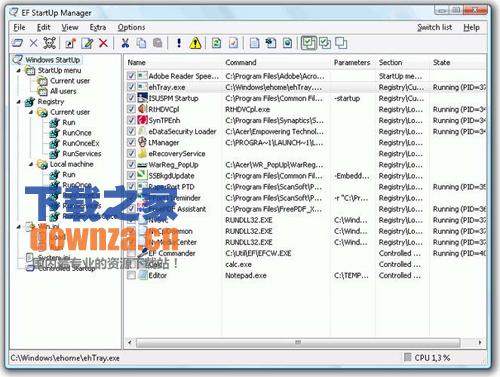
Task: Select the SSBkgdUpdate list entry
Action: (171, 176)
